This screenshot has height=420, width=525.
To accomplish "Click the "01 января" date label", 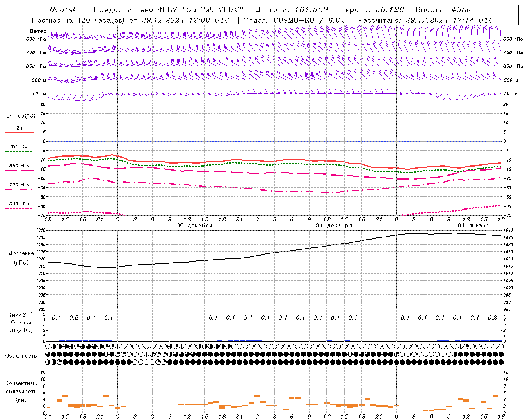I will (473, 226).
